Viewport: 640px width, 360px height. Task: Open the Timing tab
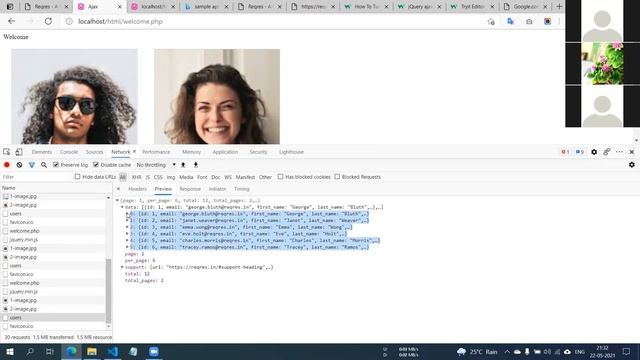pos(242,189)
